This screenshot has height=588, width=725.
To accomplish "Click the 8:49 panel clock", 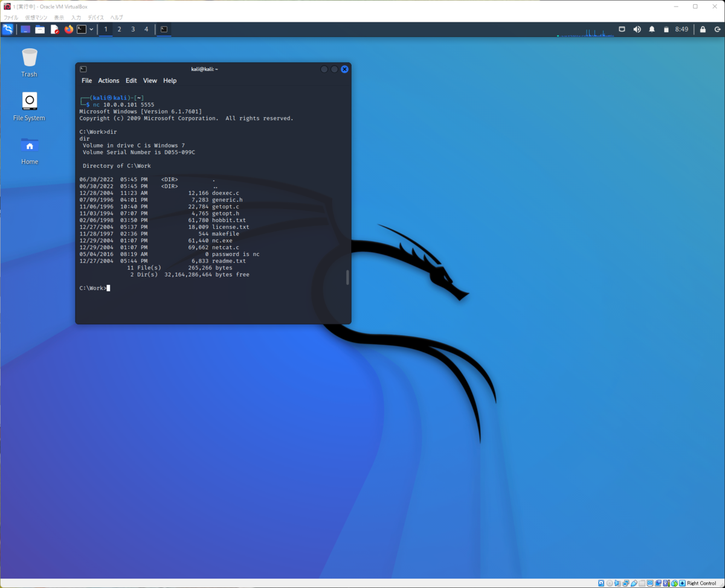I will 681,29.
